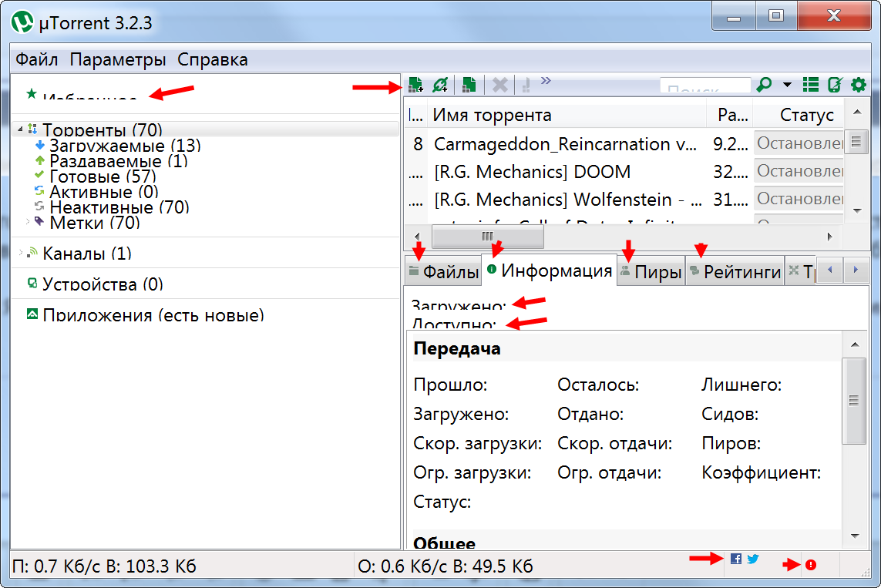
Task: Click the red network status exclamation icon
Action: coord(810,565)
